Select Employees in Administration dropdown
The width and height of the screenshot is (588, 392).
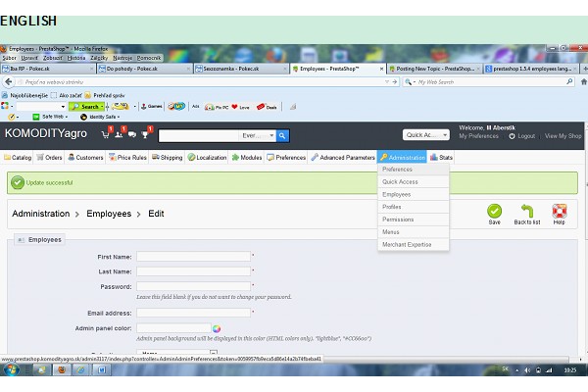(414, 195)
